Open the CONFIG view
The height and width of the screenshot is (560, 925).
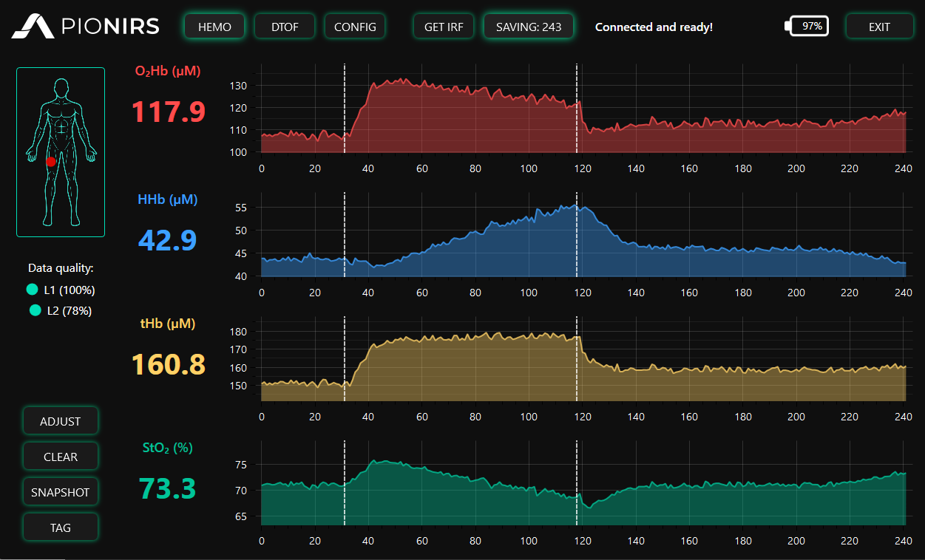pos(355,27)
